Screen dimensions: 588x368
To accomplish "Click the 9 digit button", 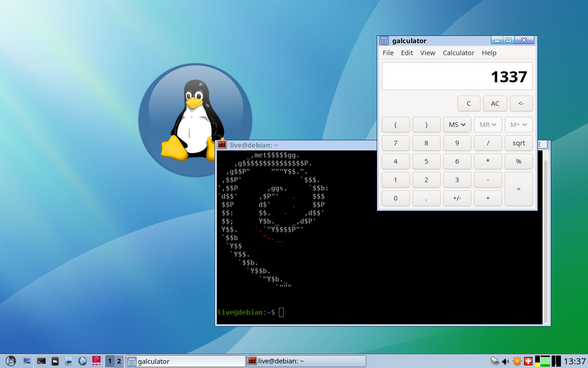I will [457, 143].
